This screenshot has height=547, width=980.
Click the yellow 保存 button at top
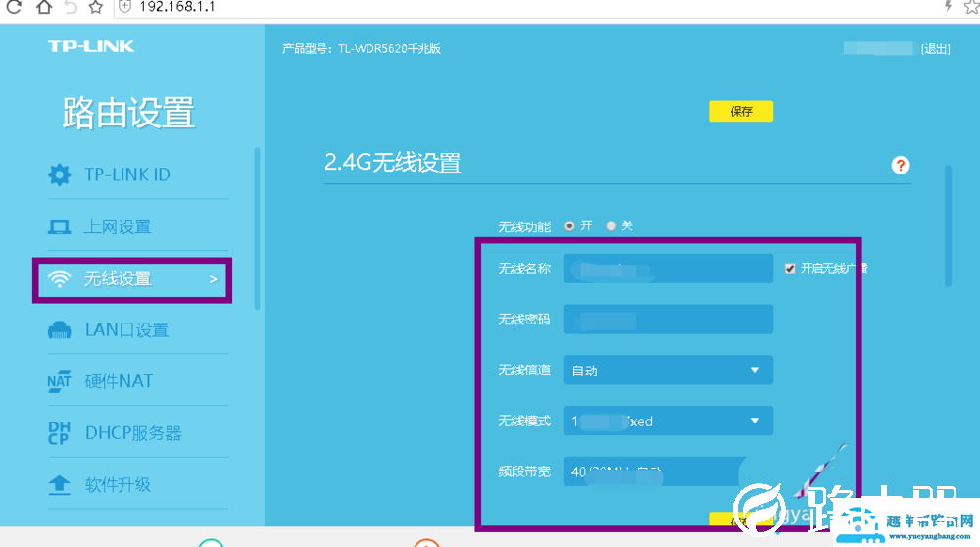741,112
